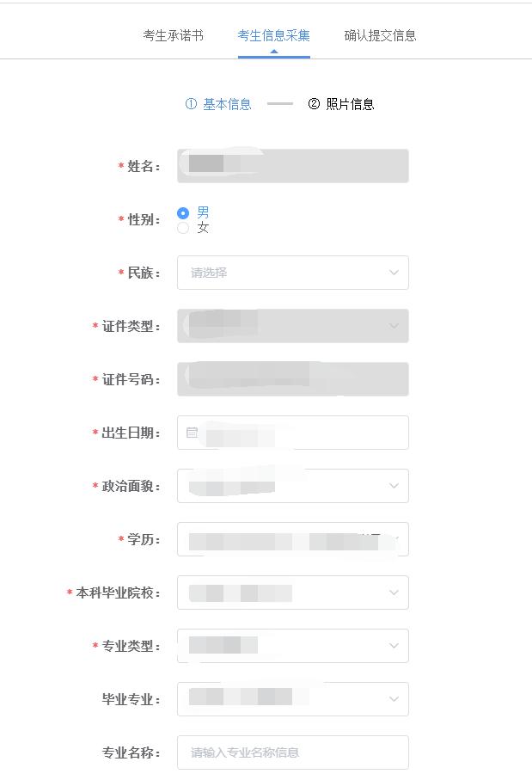Image resolution: width=532 pixels, height=780 pixels.
Task: Select the 考生信息采集 tab
Action: click(x=273, y=35)
